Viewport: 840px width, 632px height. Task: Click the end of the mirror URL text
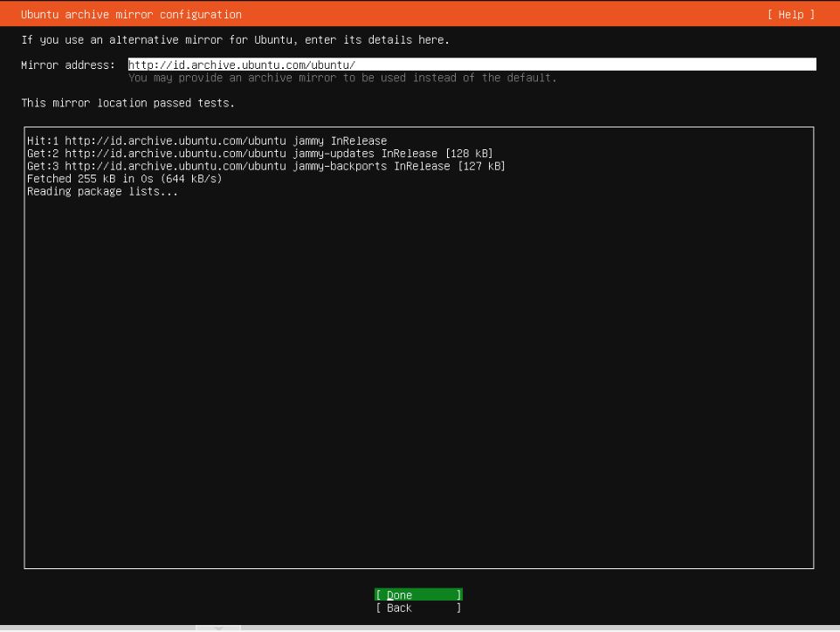[355, 65]
